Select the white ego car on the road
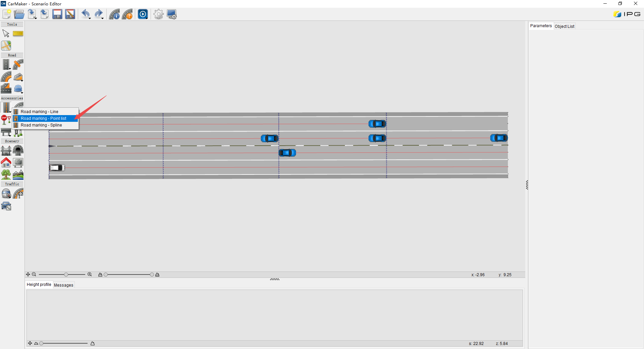Screen dimensions: 644x349 tap(57, 167)
